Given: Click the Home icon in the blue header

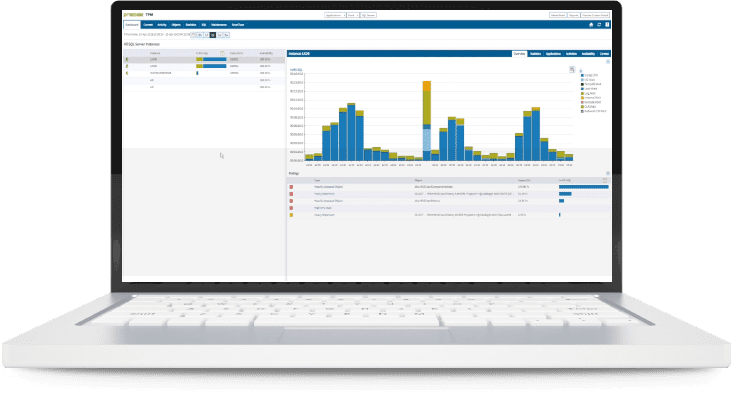Looking at the screenshot, I should pos(591,25).
